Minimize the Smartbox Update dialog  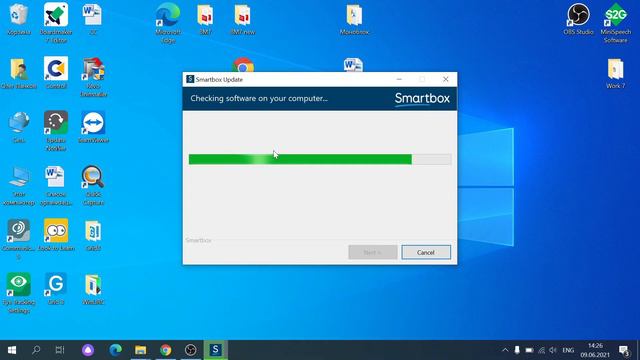tap(399, 79)
